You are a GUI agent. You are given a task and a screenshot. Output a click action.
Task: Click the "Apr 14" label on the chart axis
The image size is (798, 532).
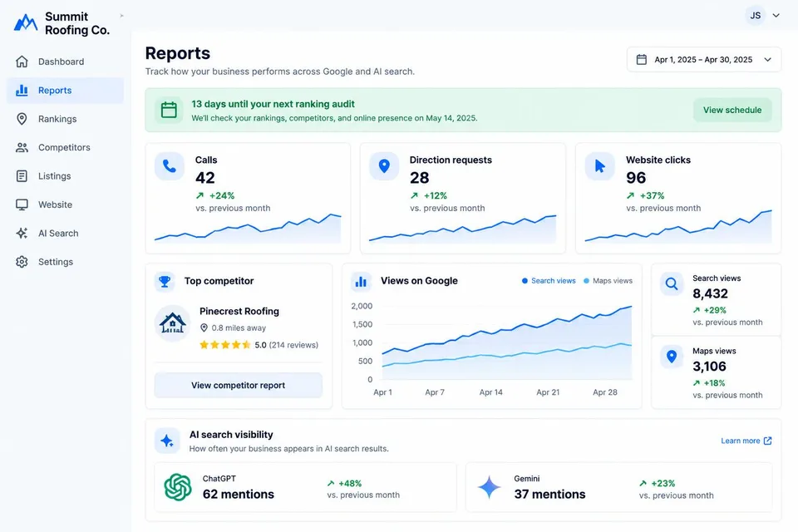click(490, 392)
